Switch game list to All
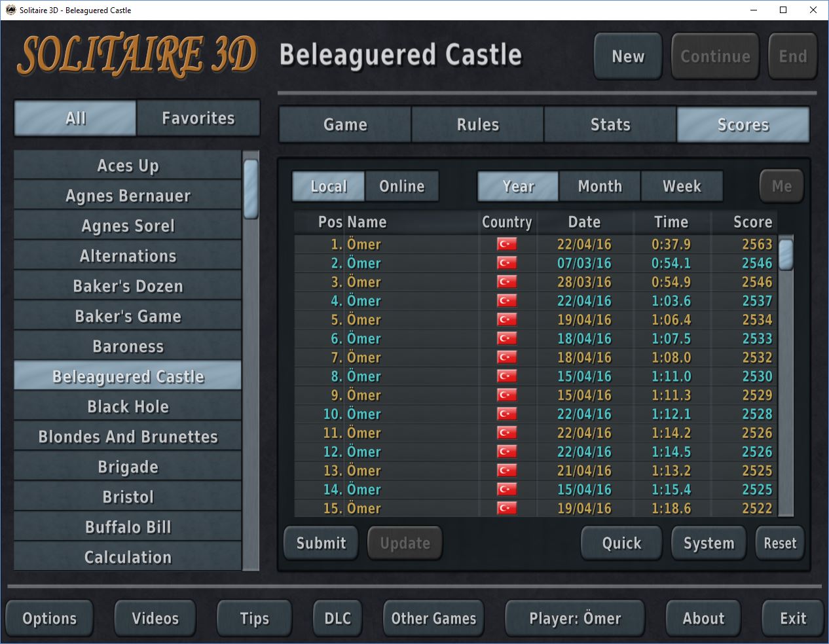The height and width of the screenshot is (644, 829). [75, 118]
